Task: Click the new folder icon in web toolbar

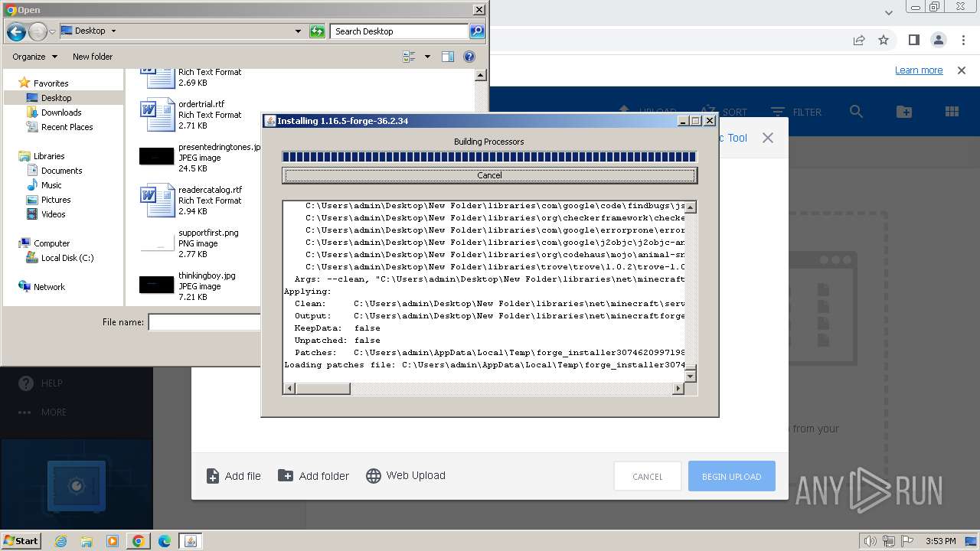Action: (903, 112)
